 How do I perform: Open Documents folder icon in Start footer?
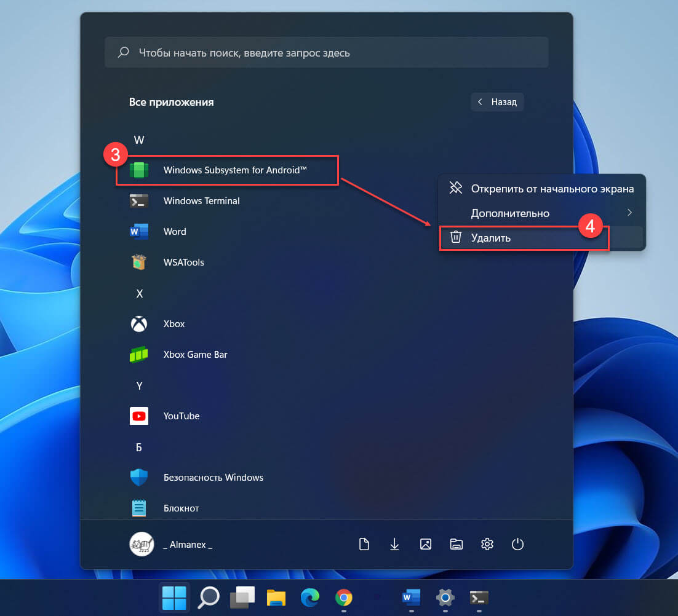[x=364, y=544]
